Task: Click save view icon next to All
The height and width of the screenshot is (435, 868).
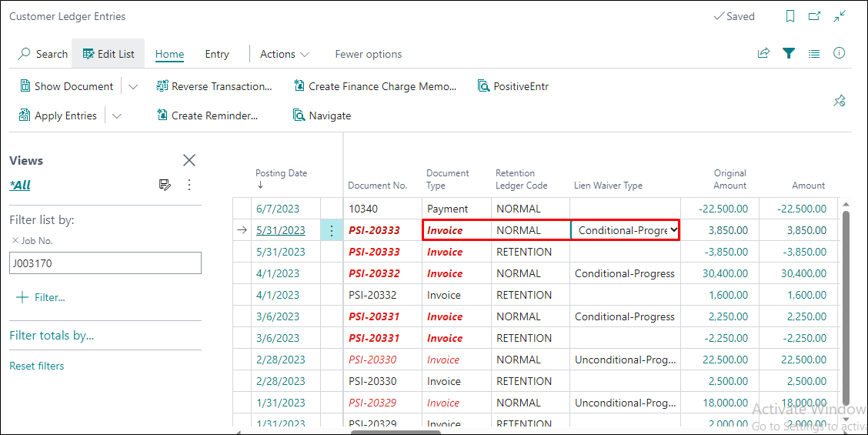Action: (x=165, y=185)
